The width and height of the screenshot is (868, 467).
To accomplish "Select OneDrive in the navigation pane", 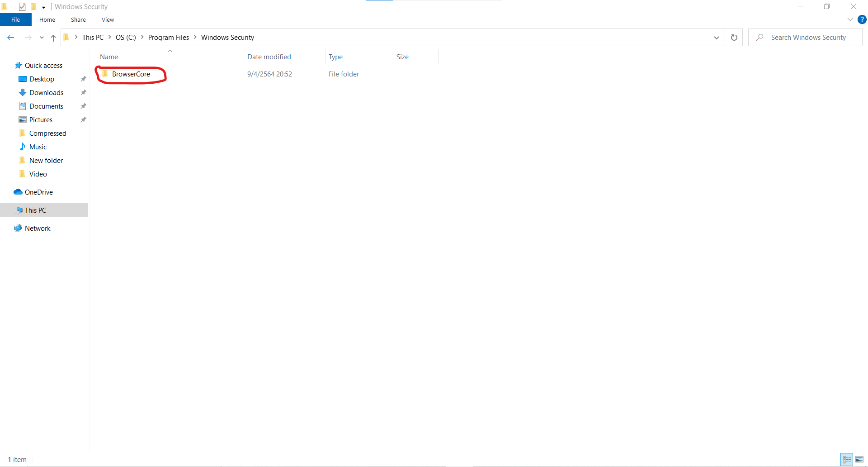I will coord(38,192).
